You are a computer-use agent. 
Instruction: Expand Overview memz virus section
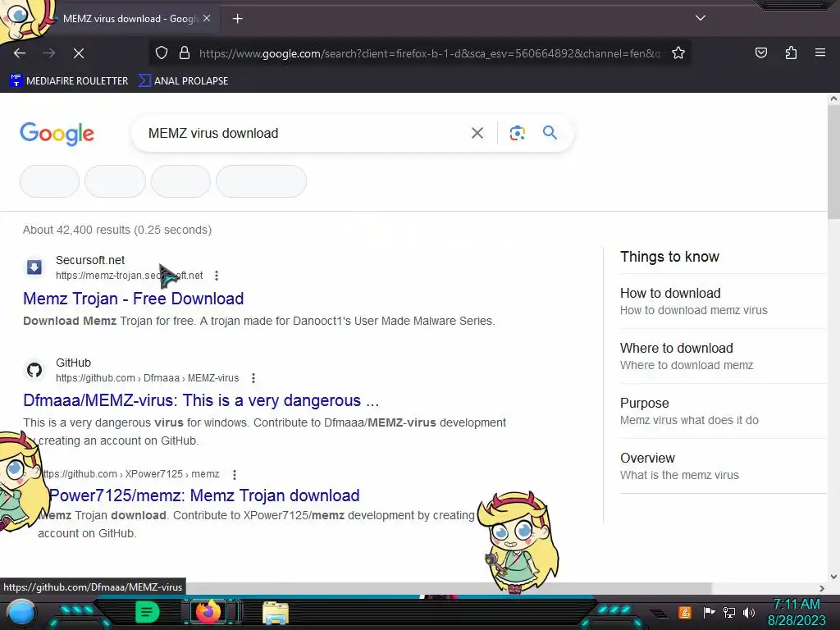point(724,466)
